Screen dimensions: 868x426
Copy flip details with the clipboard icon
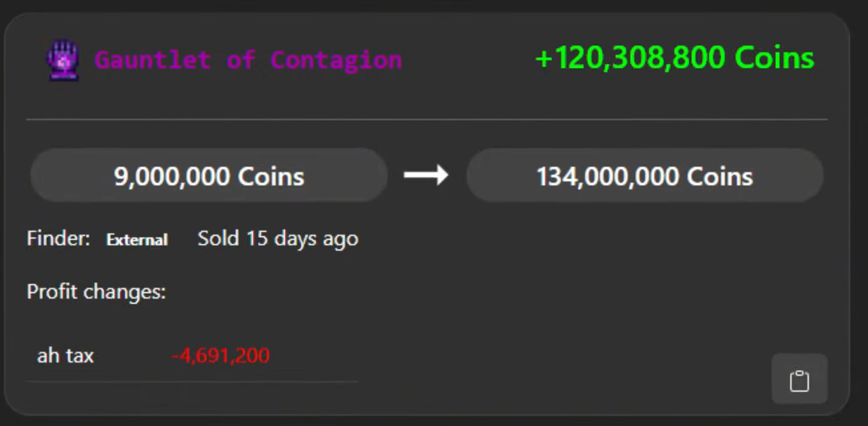pyautogui.click(x=799, y=380)
